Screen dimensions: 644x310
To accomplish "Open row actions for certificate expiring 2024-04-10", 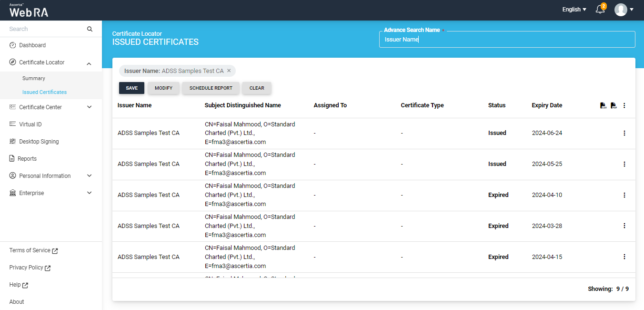I will click(x=624, y=195).
